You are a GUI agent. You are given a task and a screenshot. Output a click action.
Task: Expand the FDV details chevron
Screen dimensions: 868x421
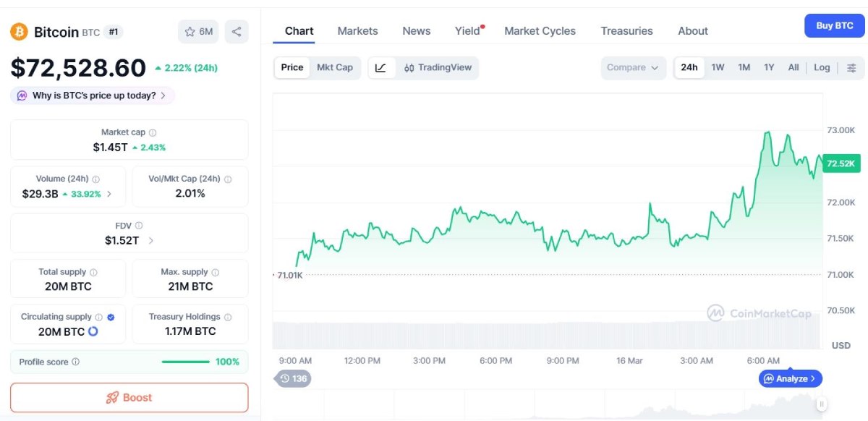pyautogui.click(x=151, y=241)
